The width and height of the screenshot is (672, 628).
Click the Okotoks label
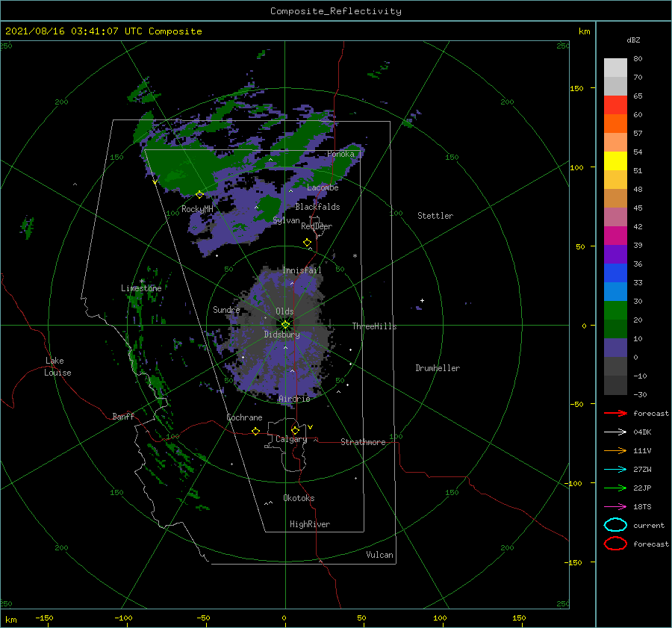tap(299, 498)
